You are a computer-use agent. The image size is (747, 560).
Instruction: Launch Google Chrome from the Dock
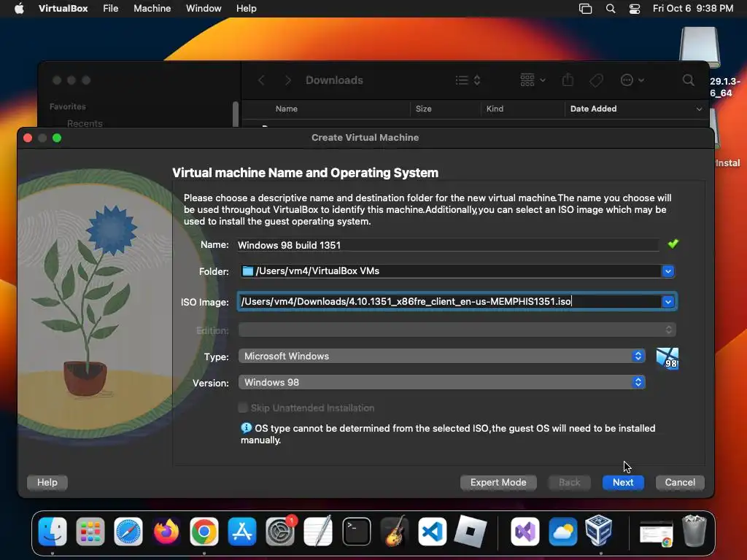pyautogui.click(x=204, y=532)
